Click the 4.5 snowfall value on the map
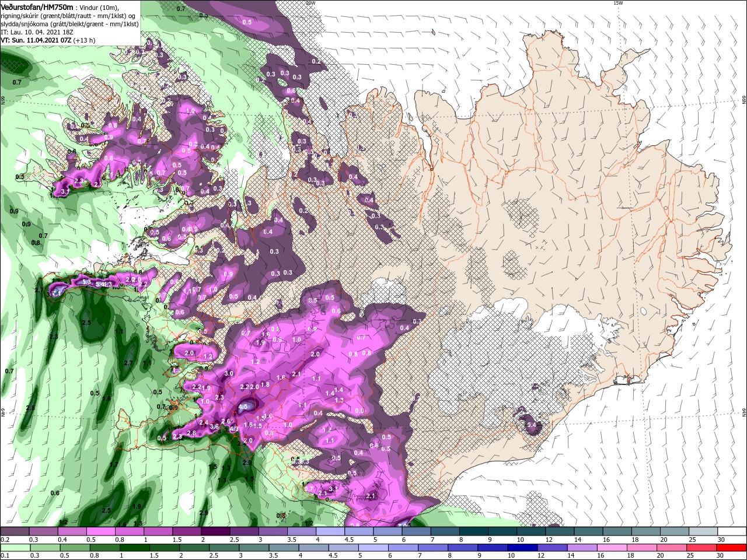747x560 pixels. [244, 407]
